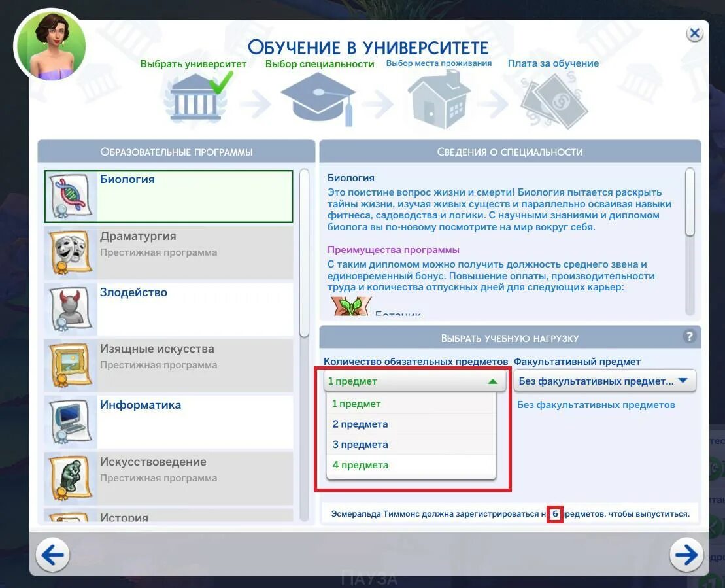Select the Биология program row
The width and height of the screenshot is (725, 588).
pyautogui.click(x=169, y=196)
